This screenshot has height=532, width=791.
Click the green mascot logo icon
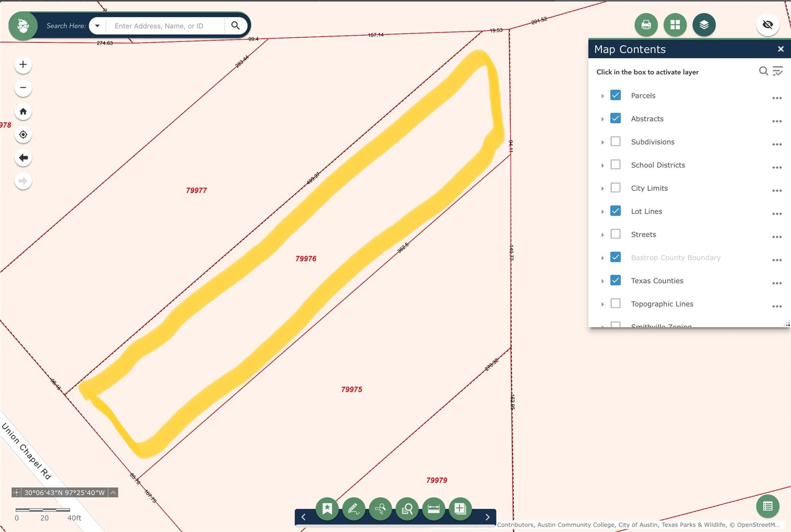point(23,26)
